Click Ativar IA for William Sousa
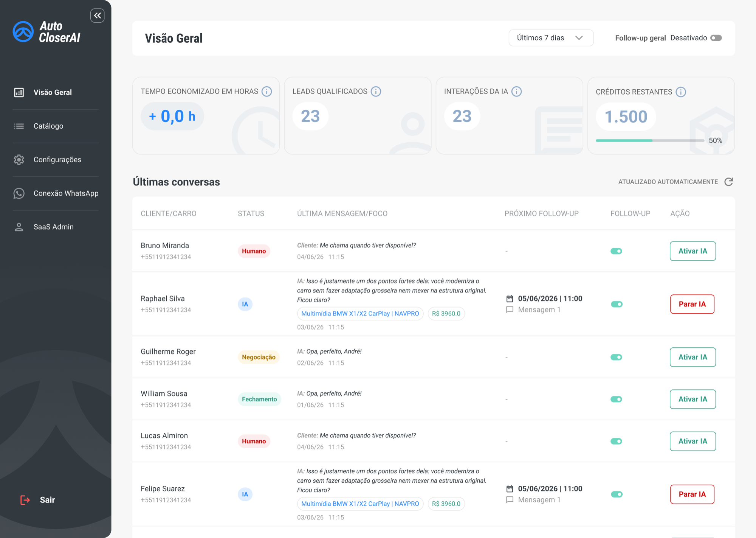Viewport: 756px width, 538px height. coord(692,399)
